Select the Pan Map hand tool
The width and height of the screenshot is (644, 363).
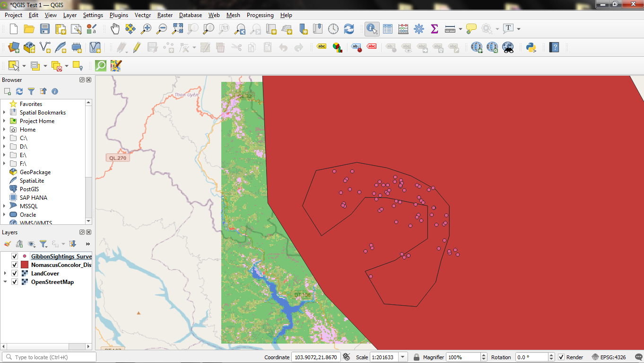[x=115, y=29]
